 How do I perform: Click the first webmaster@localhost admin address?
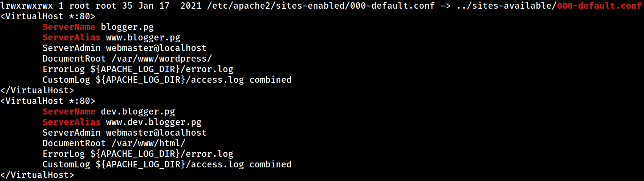(x=156, y=48)
